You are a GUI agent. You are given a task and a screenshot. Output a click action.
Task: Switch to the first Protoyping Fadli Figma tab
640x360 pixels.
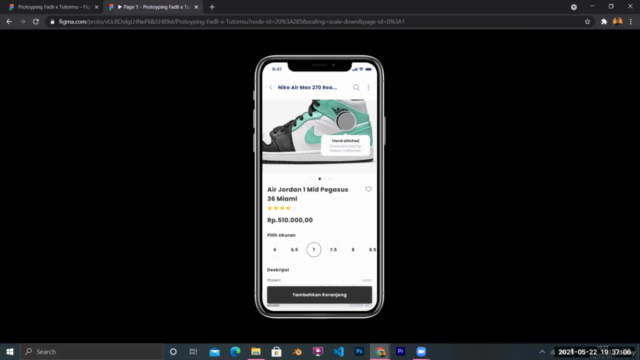point(54,7)
